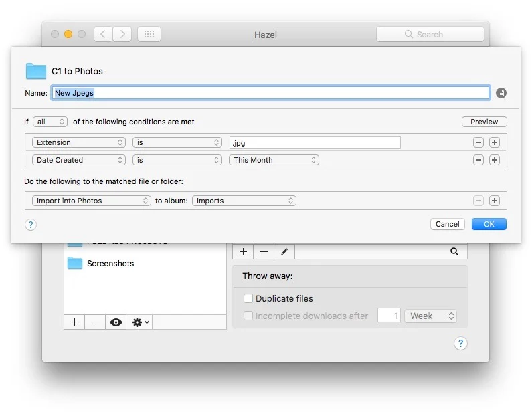Click the Preview button
532x416 pixels.
click(484, 122)
